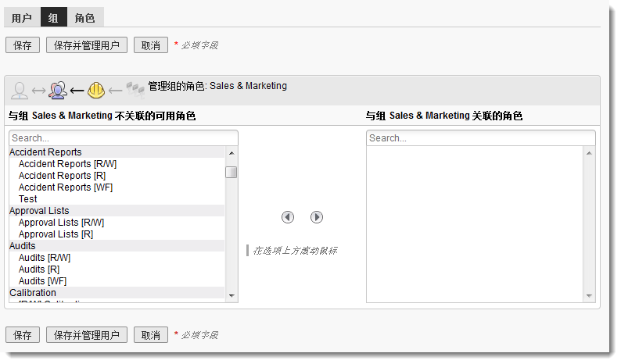Select Audits [R] role
This screenshot has height=364, width=621.
117,269
